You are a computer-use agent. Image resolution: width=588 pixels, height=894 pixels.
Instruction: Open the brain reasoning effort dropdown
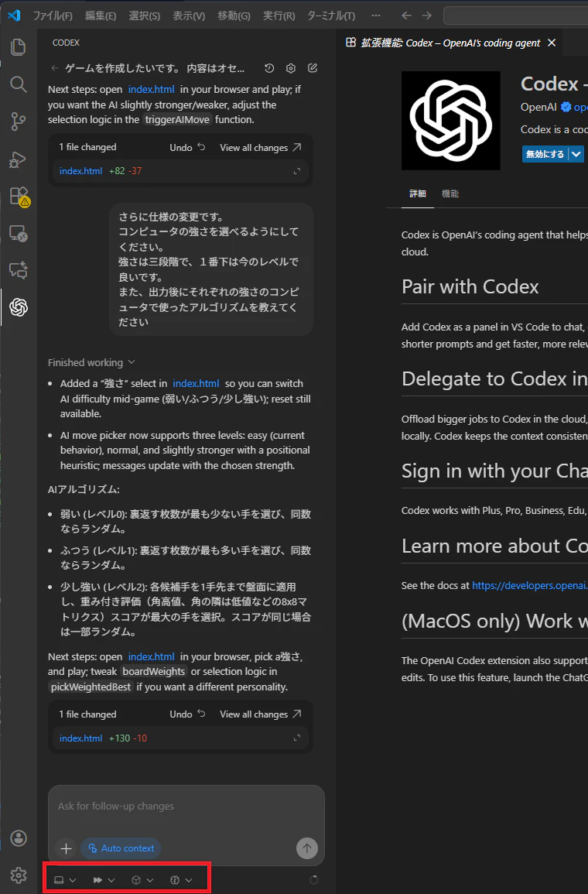point(182,880)
